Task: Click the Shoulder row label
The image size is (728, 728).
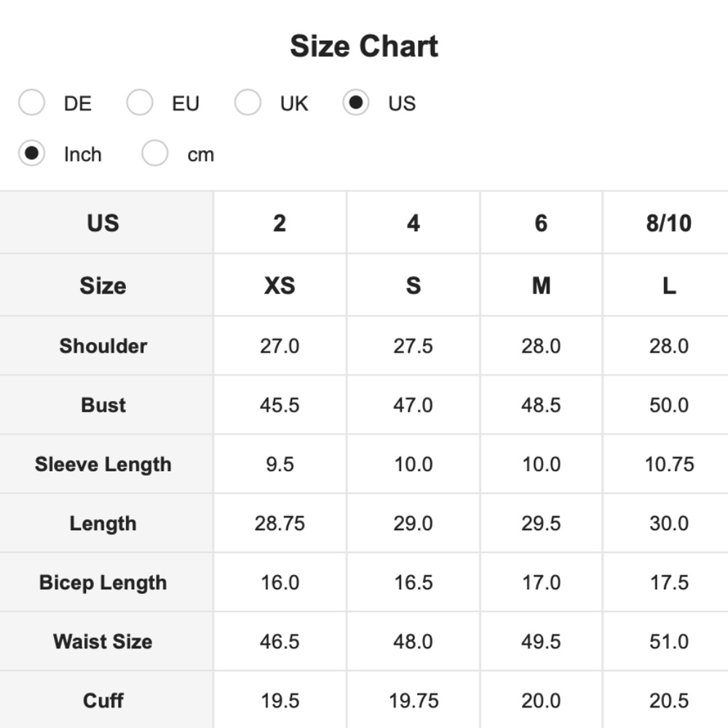Action: (x=103, y=346)
